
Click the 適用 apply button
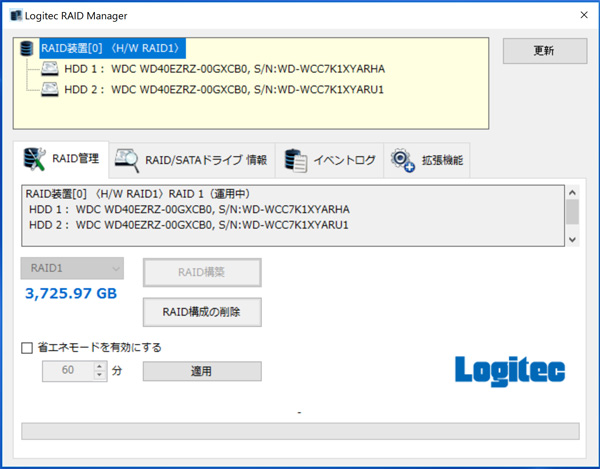pos(202,371)
